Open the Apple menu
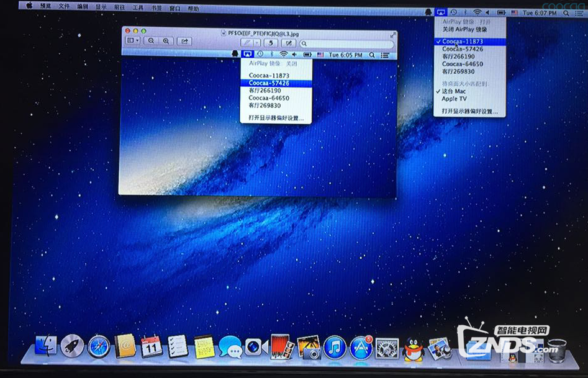The height and width of the screenshot is (378, 588). tap(29, 5)
